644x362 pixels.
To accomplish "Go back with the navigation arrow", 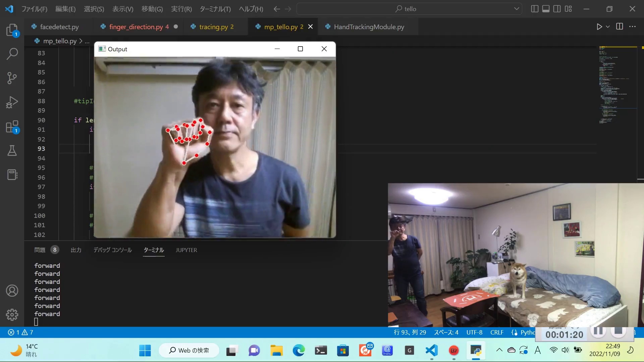I will click(x=276, y=9).
